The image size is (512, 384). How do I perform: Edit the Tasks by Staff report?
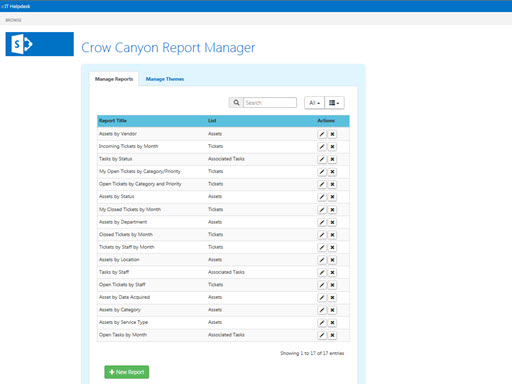(x=322, y=273)
